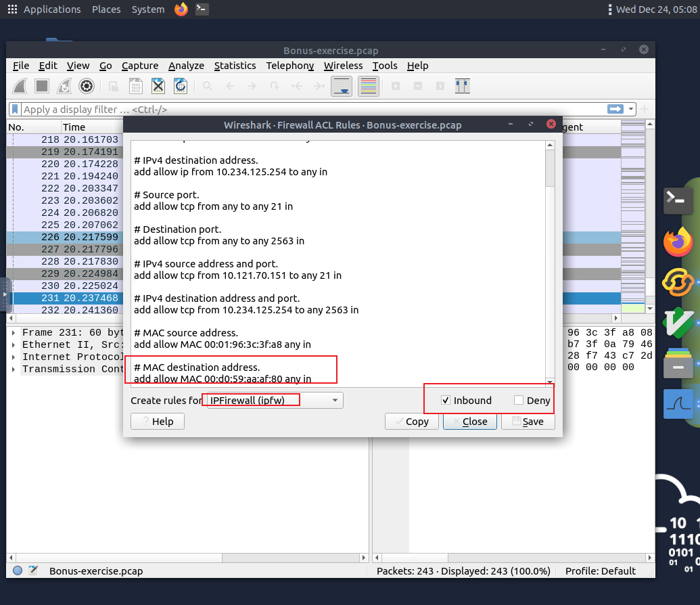Toggle auto-scroll during live capture icon
The image size is (700, 605).
click(342, 86)
